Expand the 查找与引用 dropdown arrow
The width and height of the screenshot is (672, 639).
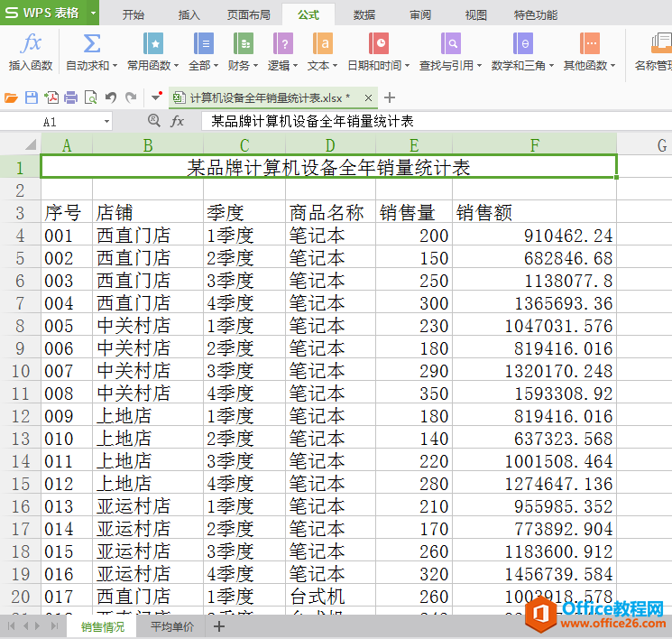click(479, 66)
